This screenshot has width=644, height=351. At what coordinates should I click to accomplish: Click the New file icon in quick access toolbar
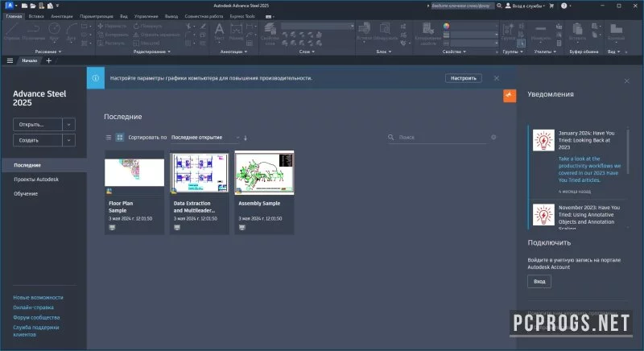click(x=25, y=6)
